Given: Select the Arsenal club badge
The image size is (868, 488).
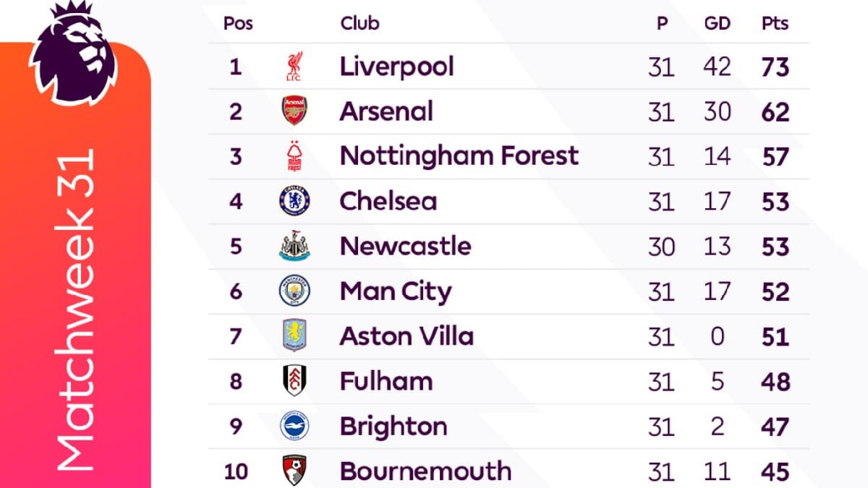Looking at the screenshot, I should [294, 111].
